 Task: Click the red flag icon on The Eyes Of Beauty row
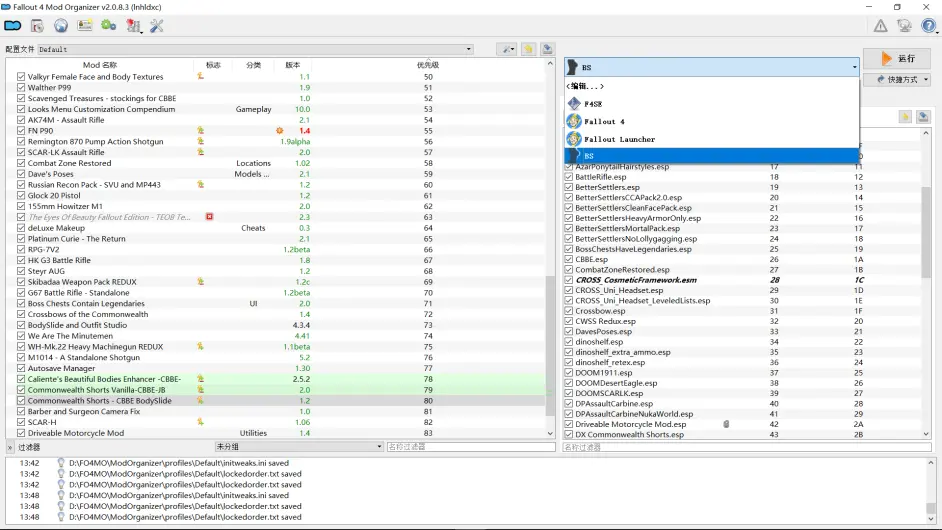(x=209, y=216)
